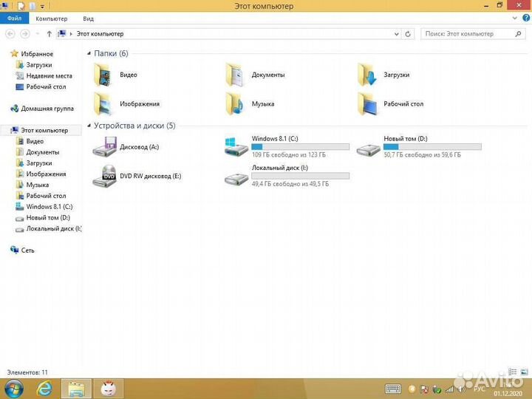This screenshot has width=532, height=399.
Task: Open the Файл menu
Action: click(15, 18)
